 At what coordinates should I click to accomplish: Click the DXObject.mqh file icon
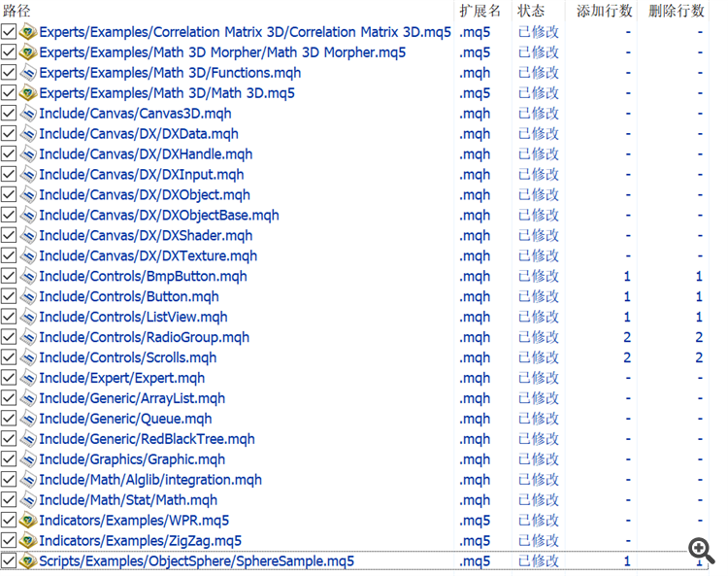(x=28, y=194)
